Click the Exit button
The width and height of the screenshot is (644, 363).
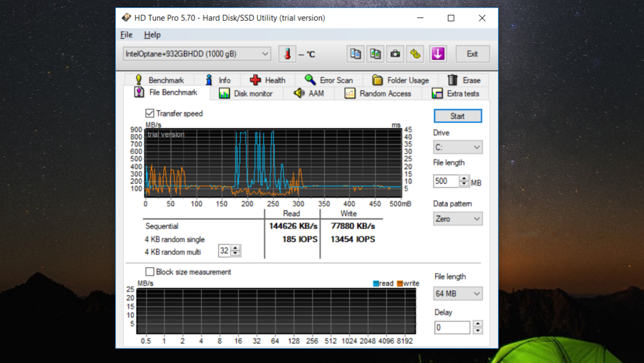(472, 54)
